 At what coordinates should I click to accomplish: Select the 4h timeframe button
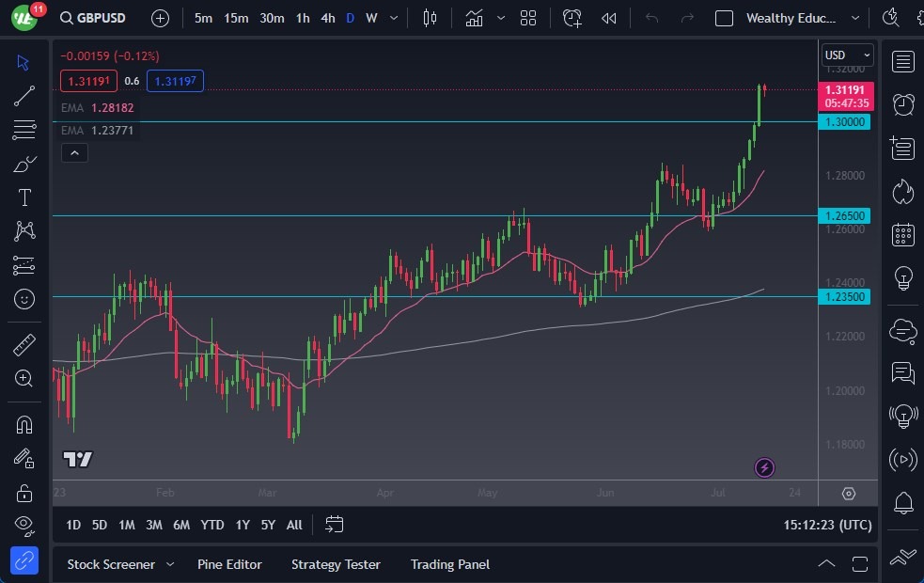point(327,18)
